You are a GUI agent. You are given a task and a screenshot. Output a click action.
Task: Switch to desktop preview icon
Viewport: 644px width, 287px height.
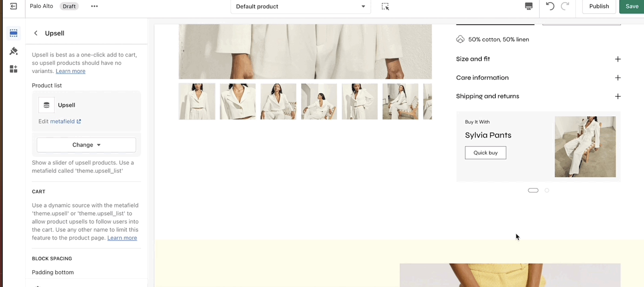coord(529,6)
